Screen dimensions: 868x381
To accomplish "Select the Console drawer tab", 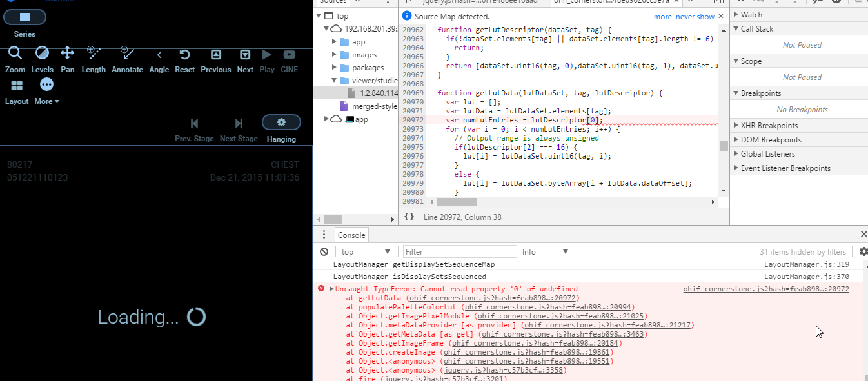I will coord(351,235).
